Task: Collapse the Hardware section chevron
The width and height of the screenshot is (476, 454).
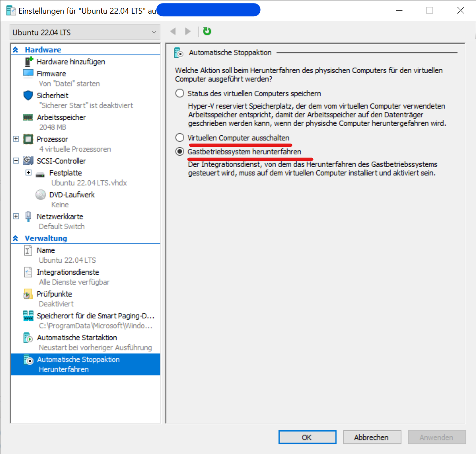Action: [x=15, y=49]
